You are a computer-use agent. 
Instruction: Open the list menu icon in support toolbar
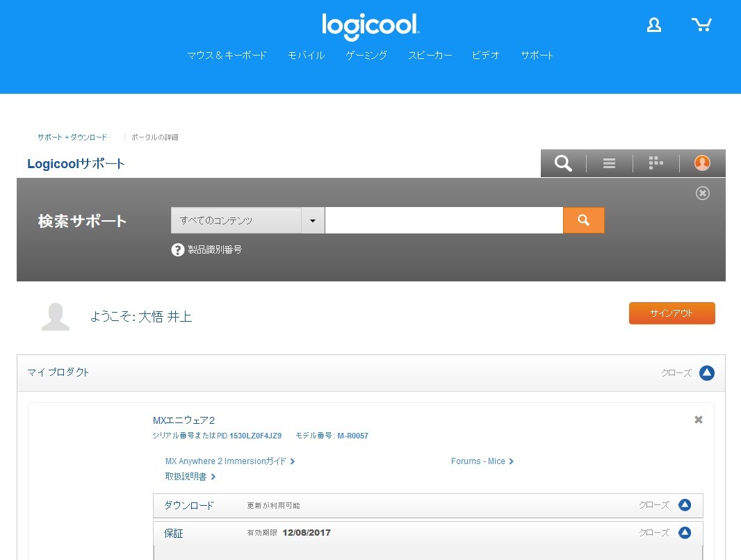coord(609,163)
